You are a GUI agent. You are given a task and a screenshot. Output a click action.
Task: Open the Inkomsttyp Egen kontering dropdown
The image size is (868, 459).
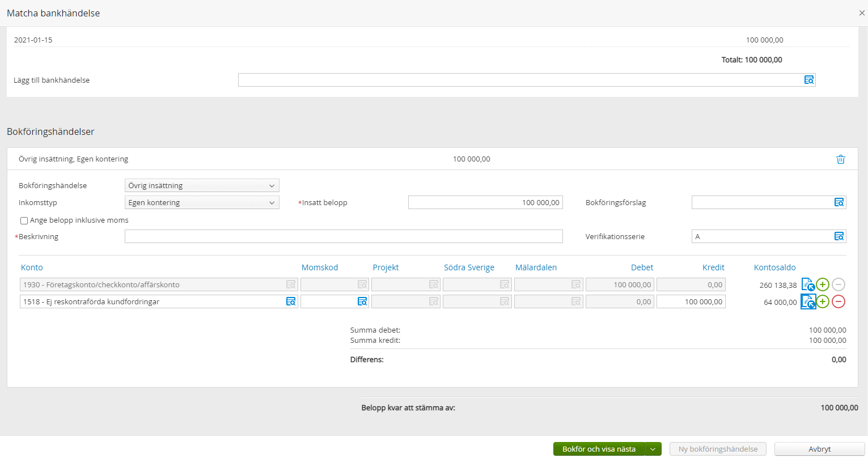pyautogui.click(x=202, y=202)
